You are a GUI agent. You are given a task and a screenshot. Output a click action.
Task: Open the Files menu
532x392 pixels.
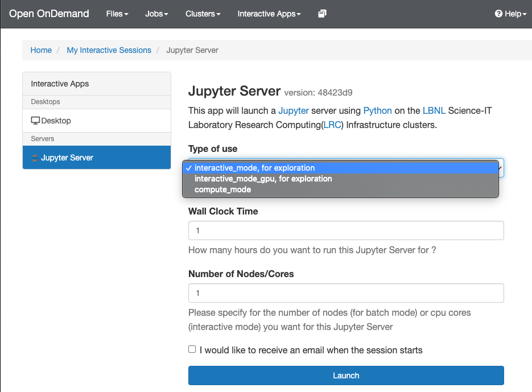pos(117,14)
